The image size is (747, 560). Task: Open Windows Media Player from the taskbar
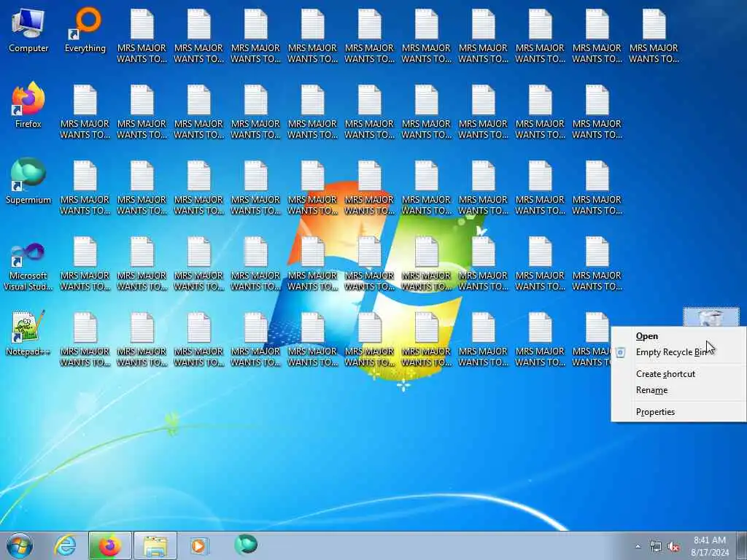199,545
